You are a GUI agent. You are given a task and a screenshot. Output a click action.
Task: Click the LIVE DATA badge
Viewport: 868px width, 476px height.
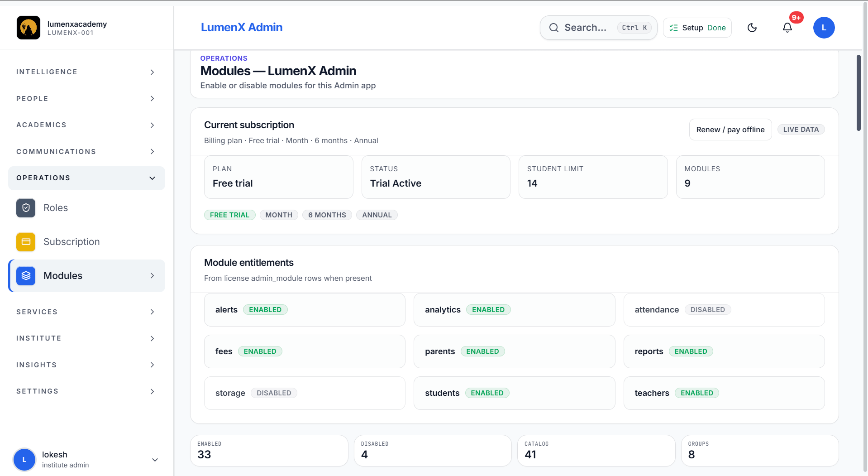click(x=801, y=130)
